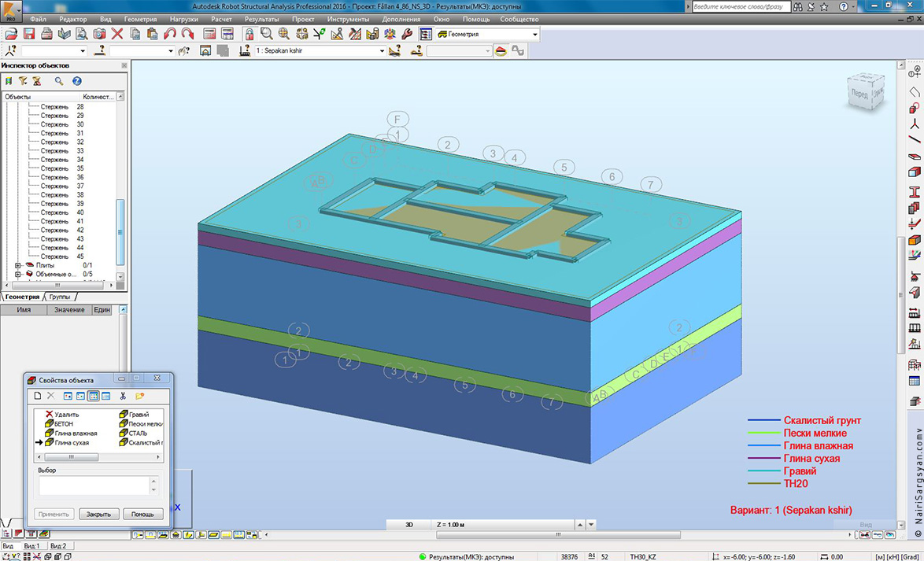The width and height of the screenshot is (924, 561).
Task: Click the viewport horizontal scrollbar thumb
Action: click(557, 535)
